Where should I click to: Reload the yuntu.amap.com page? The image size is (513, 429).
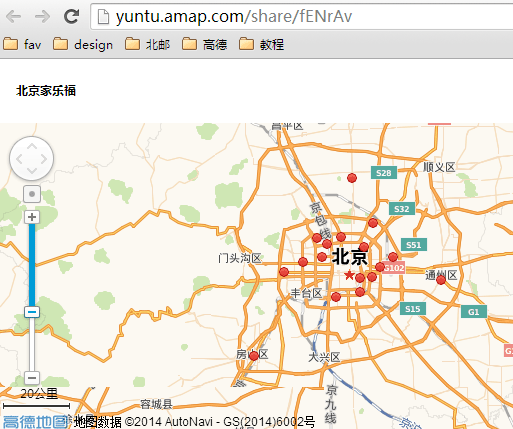pyautogui.click(x=71, y=16)
